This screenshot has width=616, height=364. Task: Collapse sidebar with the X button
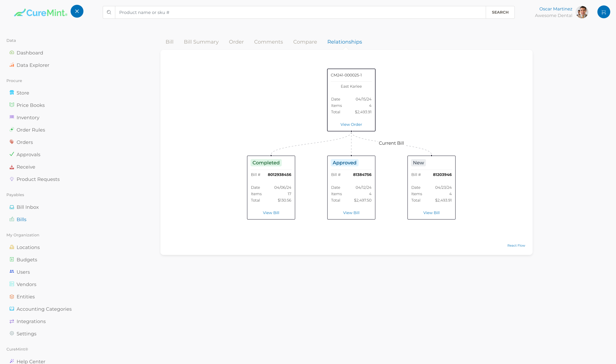point(77,11)
